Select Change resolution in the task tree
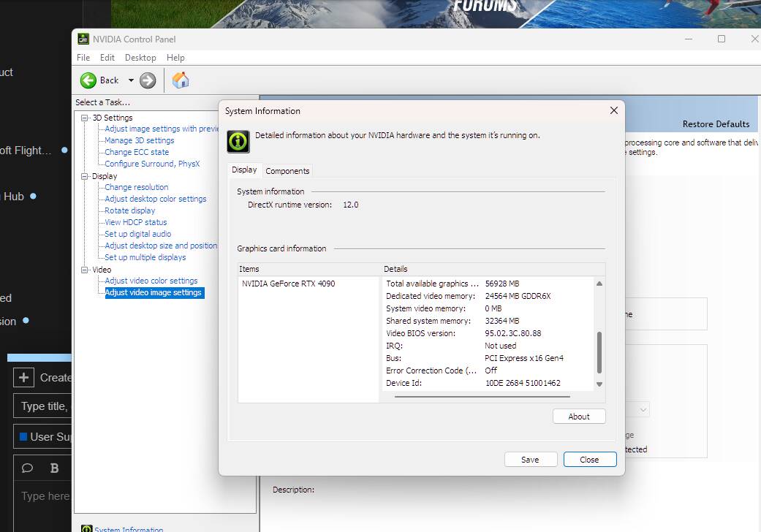This screenshot has height=532, width=761. [x=135, y=187]
